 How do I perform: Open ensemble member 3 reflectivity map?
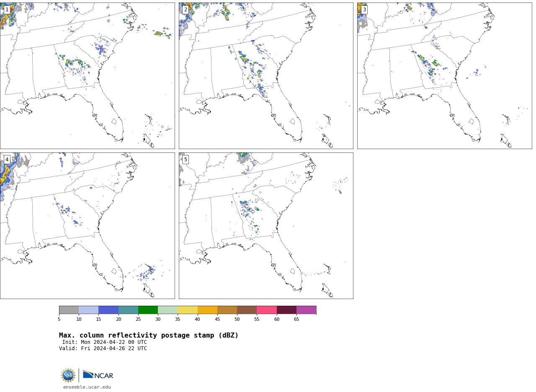point(445,76)
